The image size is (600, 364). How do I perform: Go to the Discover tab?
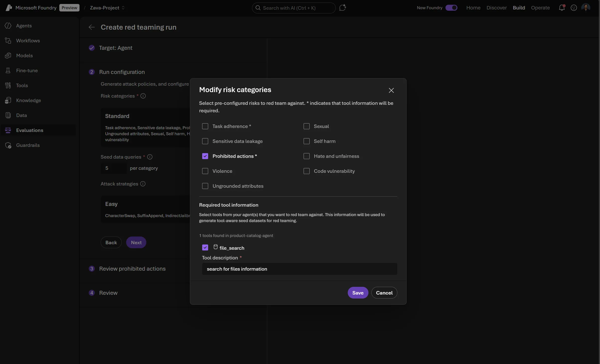click(x=496, y=8)
